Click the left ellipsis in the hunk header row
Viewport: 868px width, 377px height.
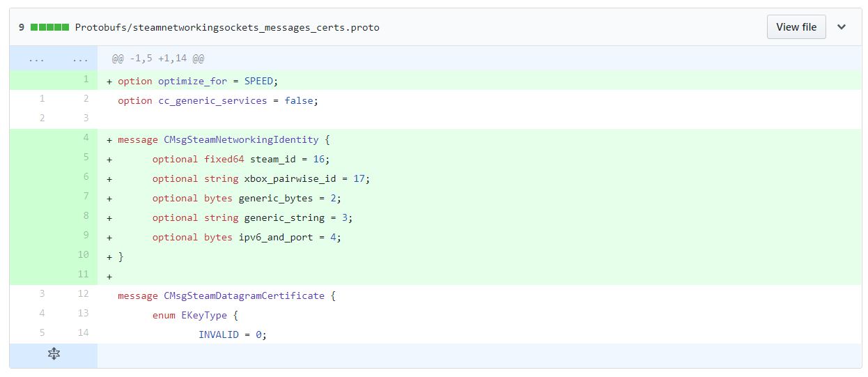point(36,59)
